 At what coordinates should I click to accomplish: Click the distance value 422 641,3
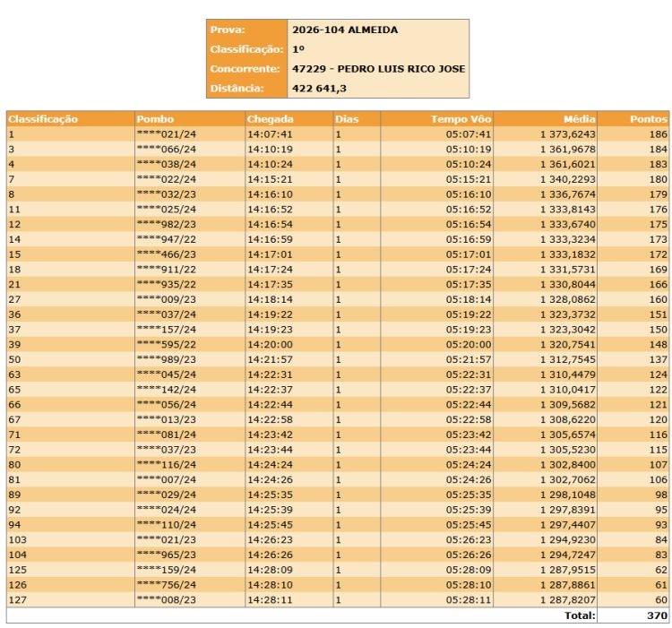tap(319, 89)
